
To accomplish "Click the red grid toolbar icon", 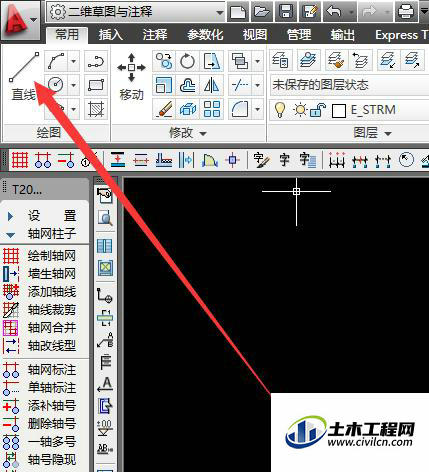I will click(20, 160).
